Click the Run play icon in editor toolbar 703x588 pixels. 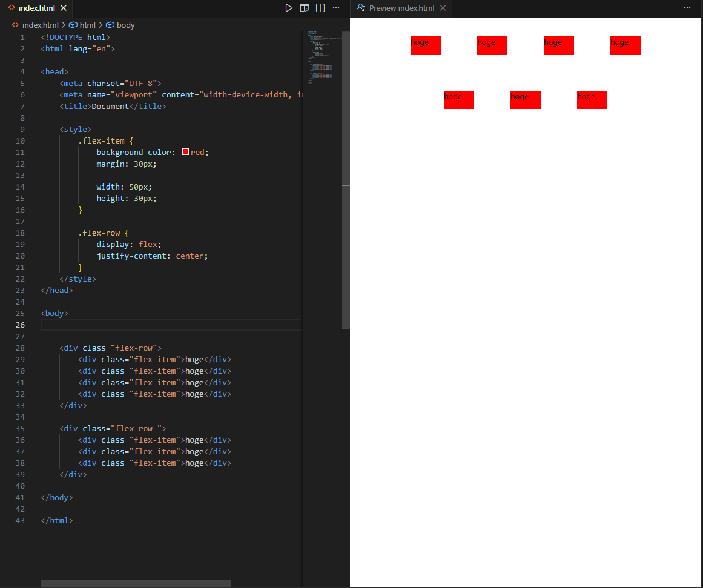(289, 8)
